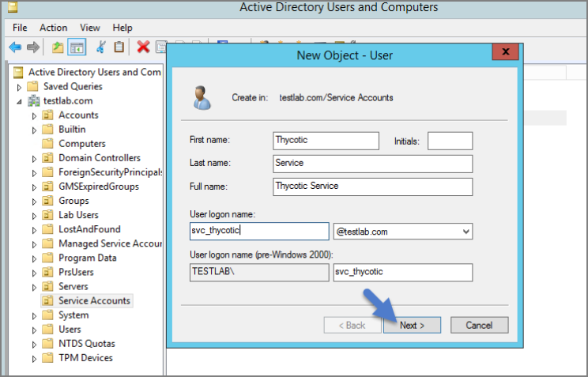This screenshot has height=377, width=588.
Task: Expand the Builtin folder arrow
Action: tap(34, 130)
